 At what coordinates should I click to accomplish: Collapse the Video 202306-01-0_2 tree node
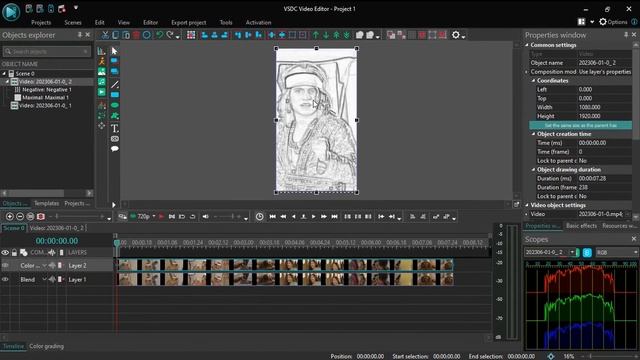pos(7,82)
